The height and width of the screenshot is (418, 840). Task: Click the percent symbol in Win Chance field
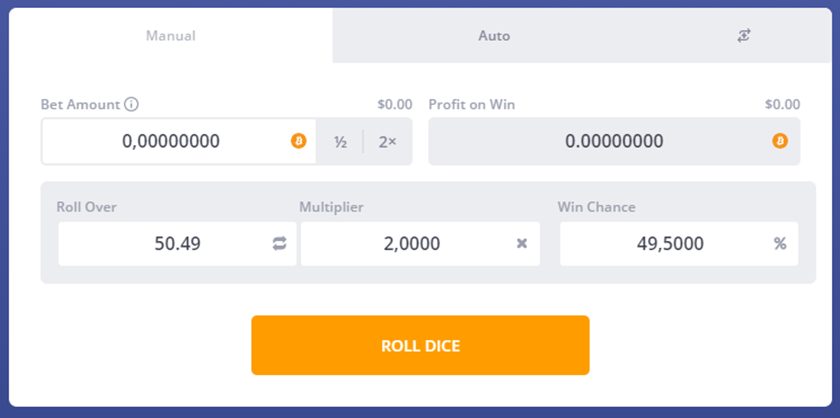(x=780, y=244)
